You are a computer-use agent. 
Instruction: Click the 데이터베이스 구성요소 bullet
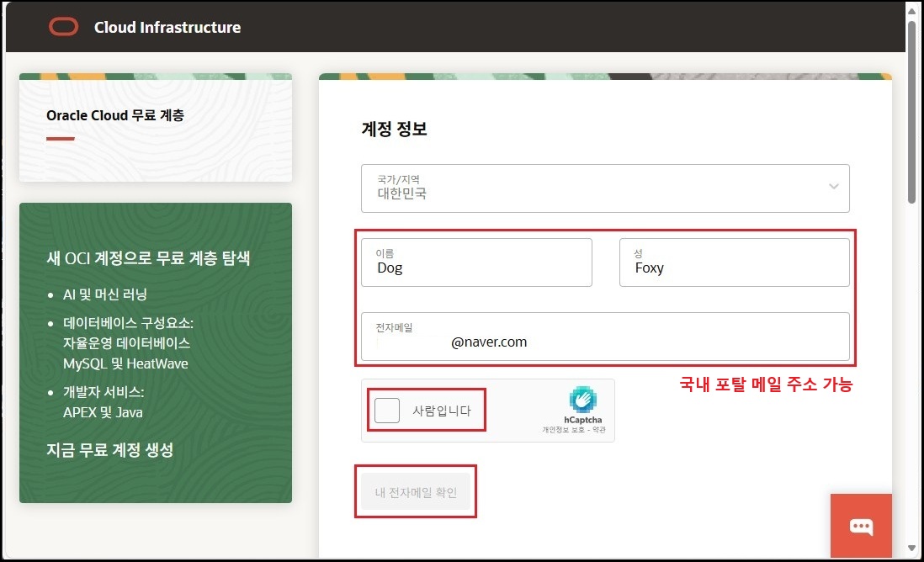click(129, 323)
